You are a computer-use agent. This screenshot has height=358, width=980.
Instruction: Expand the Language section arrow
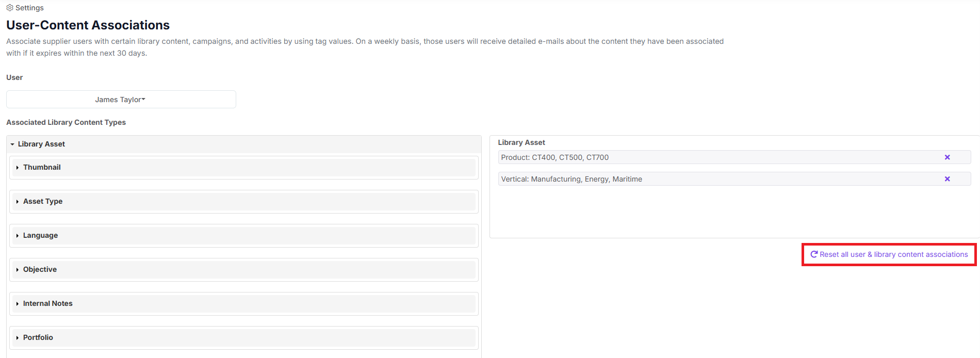(x=18, y=236)
